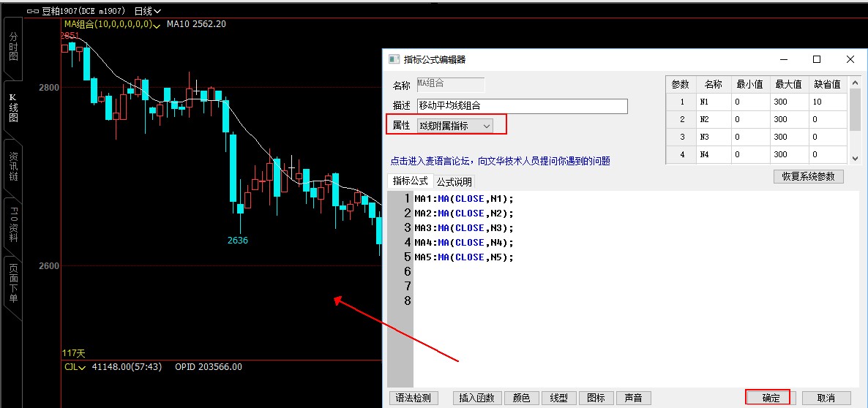
Task: Open the 颜色 color picker button
Action: pyautogui.click(x=521, y=398)
